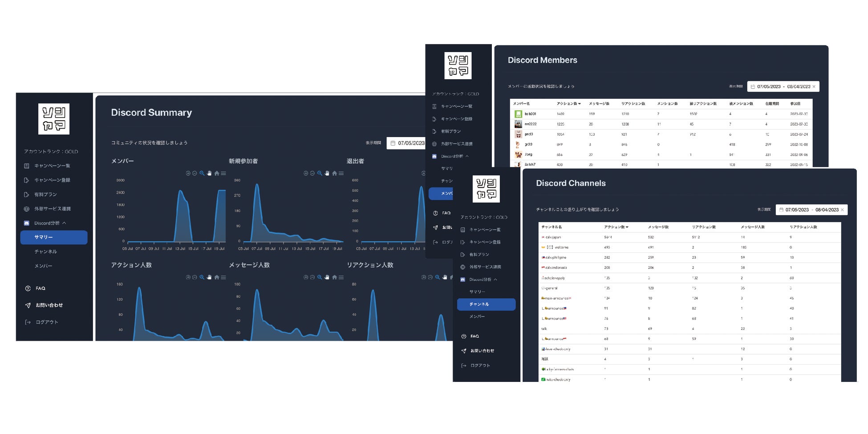Open the date range picker in Discord Summary
The width and height of the screenshot is (868, 434).
pyautogui.click(x=406, y=143)
